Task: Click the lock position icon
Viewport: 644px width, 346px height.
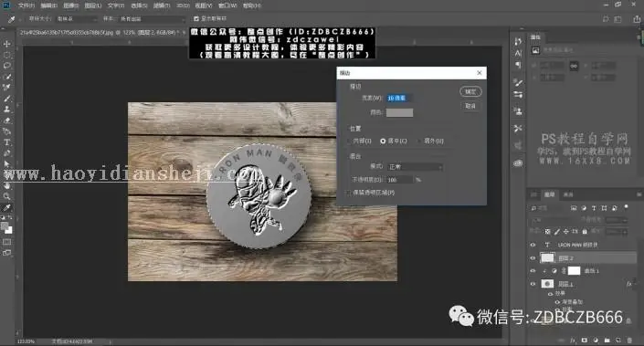Action: click(566, 232)
